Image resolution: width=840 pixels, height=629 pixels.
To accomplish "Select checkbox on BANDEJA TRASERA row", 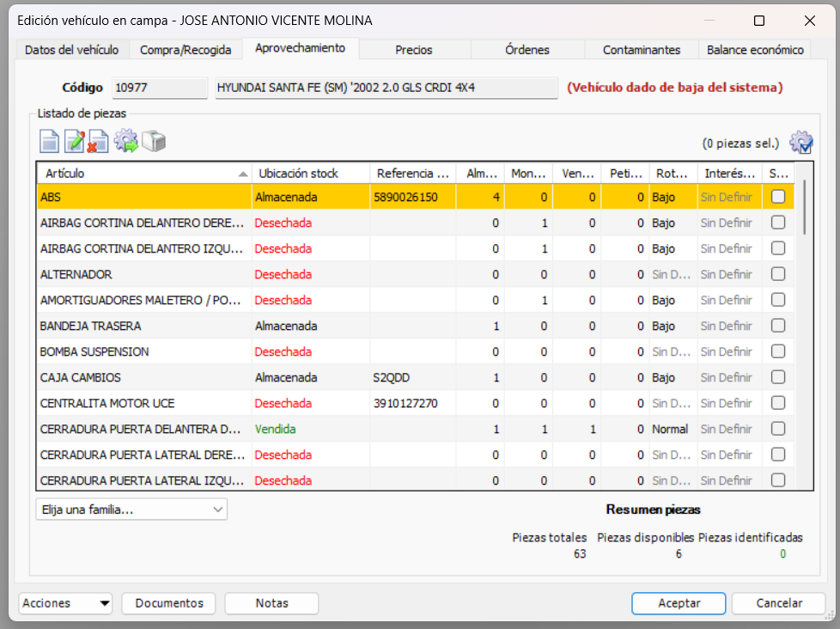I will coord(778,326).
